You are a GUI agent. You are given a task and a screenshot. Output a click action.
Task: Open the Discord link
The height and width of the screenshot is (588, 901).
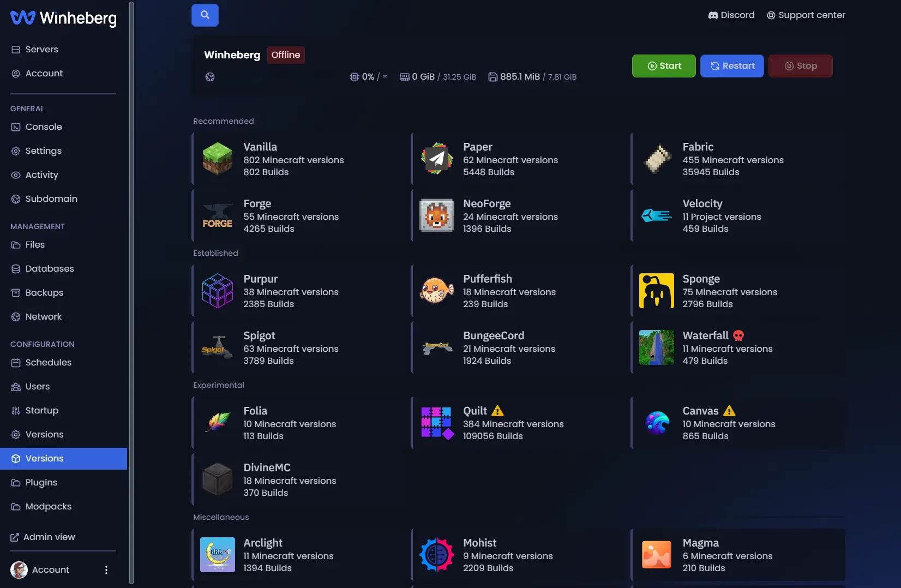tap(731, 15)
